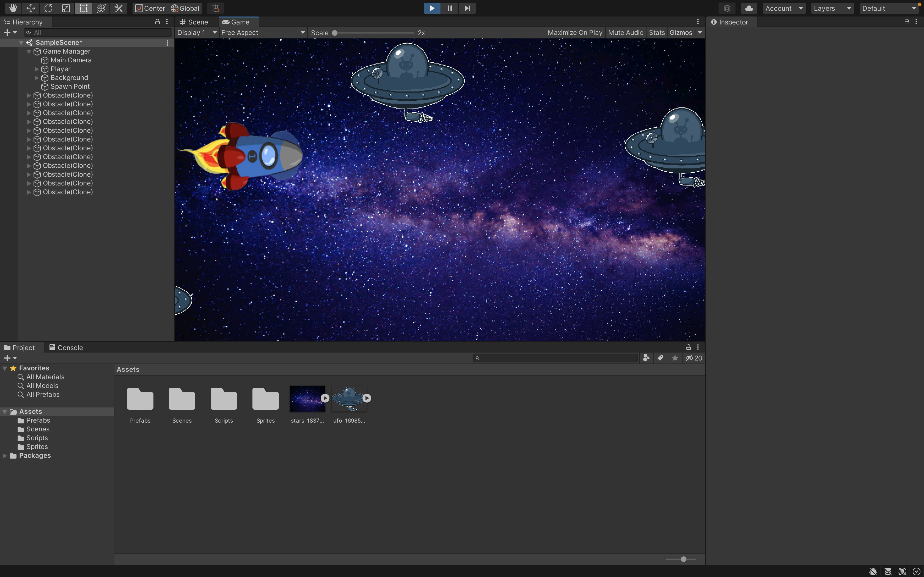The width and height of the screenshot is (924, 577).
Task: Open the Layers dropdown
Action: [x=832, y=8]
